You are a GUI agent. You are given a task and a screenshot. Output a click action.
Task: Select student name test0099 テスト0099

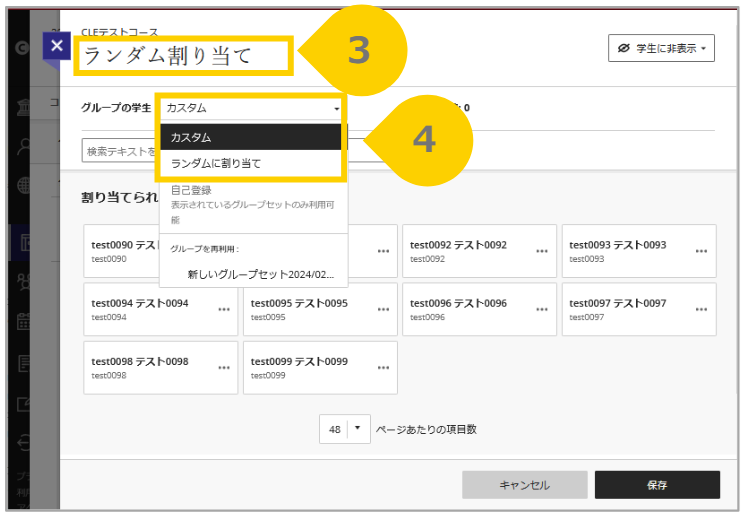click(x=299, y=361)
